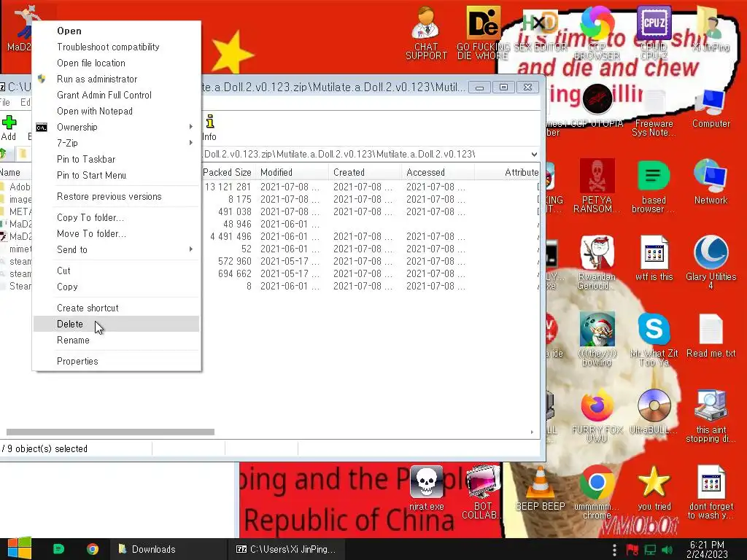This screenshot has height=560, width=747.
Task: Open the CHAT SUPPORT desktop icon
Action: tap(426, 34)
